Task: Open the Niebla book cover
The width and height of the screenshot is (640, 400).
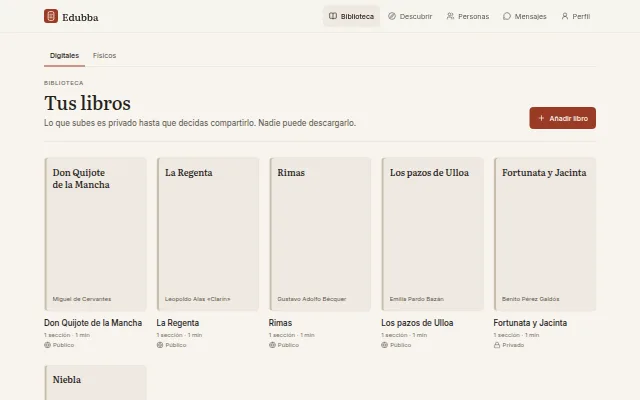Action: pos(95,383)
